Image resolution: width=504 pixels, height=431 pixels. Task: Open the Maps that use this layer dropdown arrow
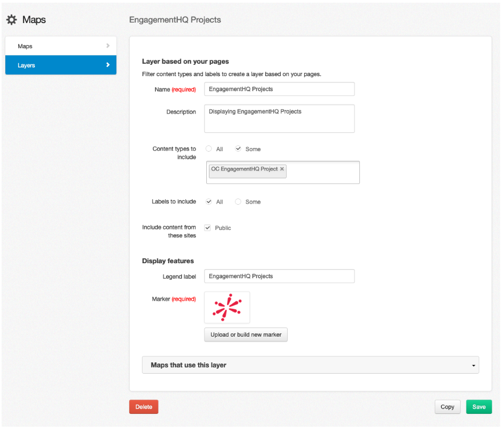[473, 365]
